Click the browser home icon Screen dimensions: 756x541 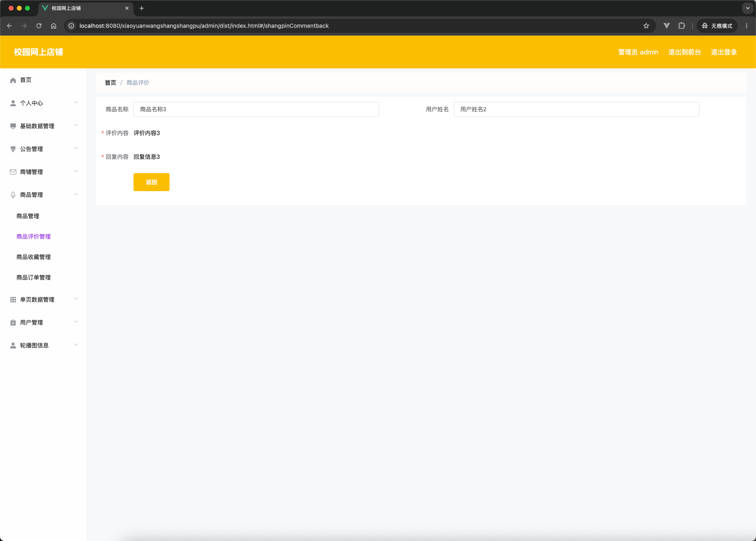pyautogui.click(x=54, y=26)
